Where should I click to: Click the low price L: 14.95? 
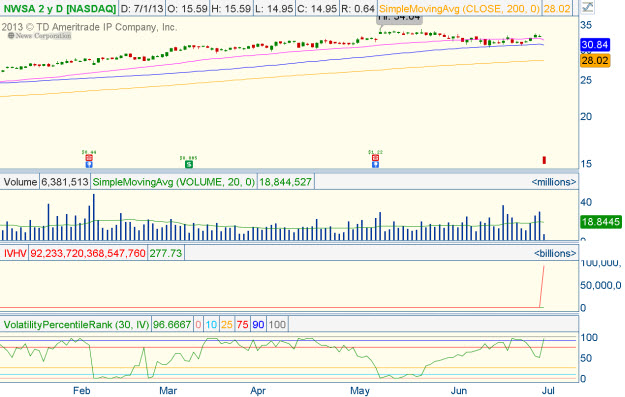coord(274,8)
